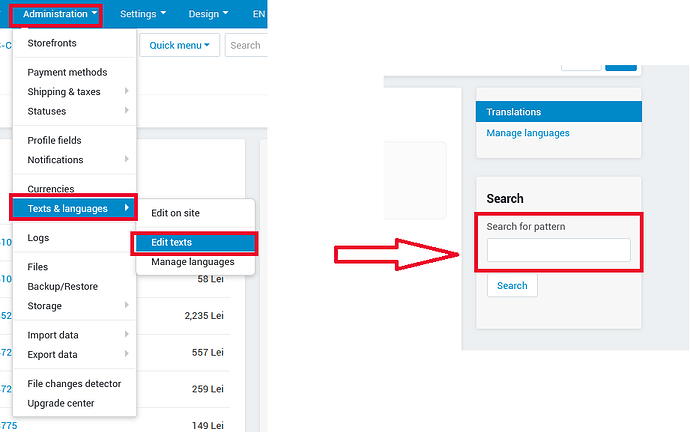Expand the Import data submenu arrow
The height and width of the screenshot is (432, 690).
[x=127, y=334]
